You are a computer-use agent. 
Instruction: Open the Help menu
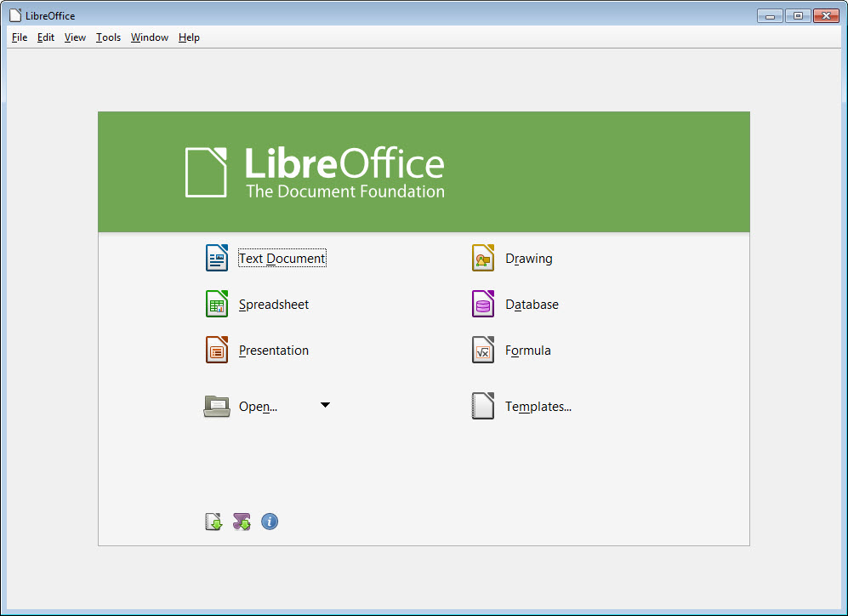click(190, 37)
